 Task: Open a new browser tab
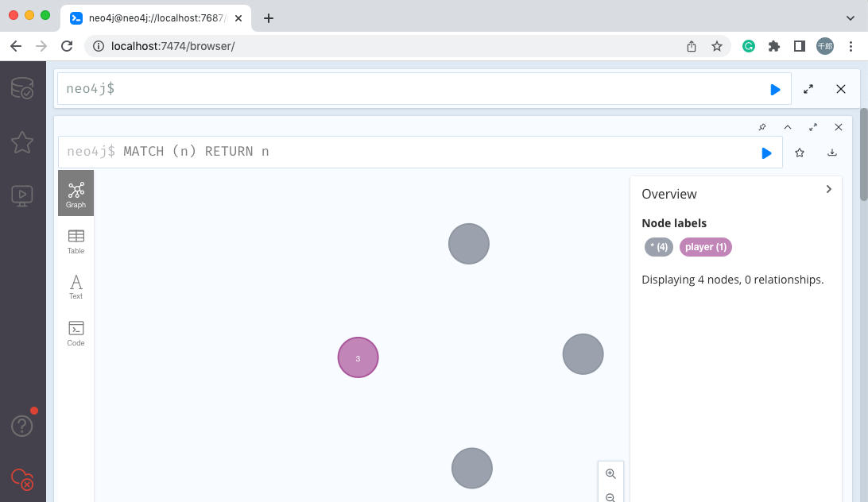269,18
